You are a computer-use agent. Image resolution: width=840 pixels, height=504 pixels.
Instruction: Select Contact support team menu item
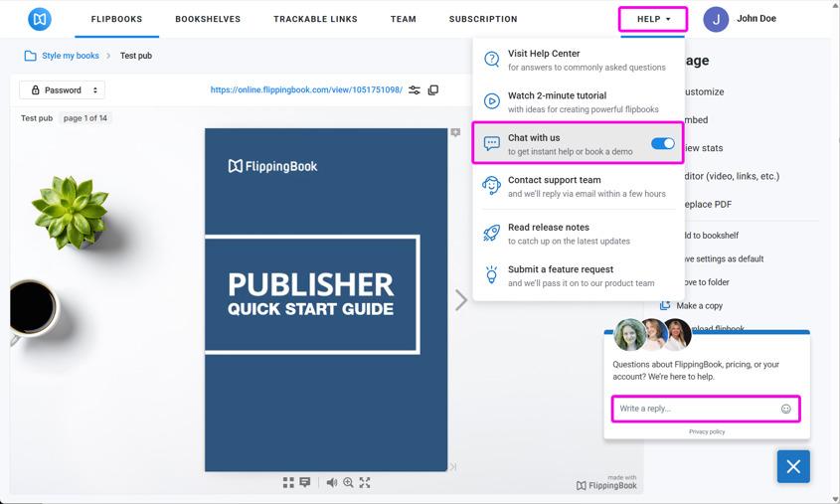pos(578,186)
